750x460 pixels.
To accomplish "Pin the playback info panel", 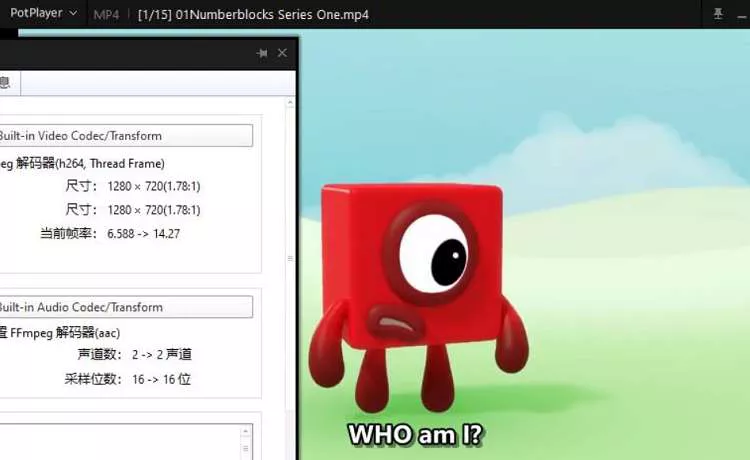I will coord(262,53).
